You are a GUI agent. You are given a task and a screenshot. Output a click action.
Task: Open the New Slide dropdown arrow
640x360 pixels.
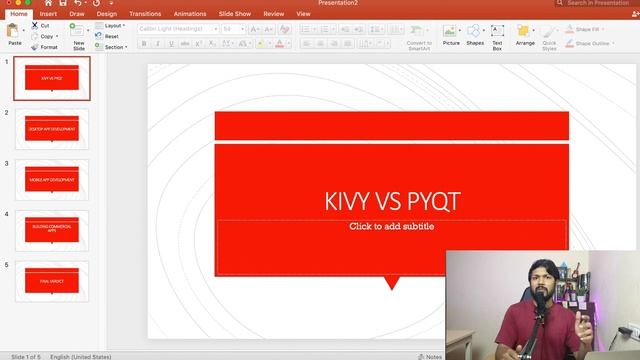pos(87,30)
